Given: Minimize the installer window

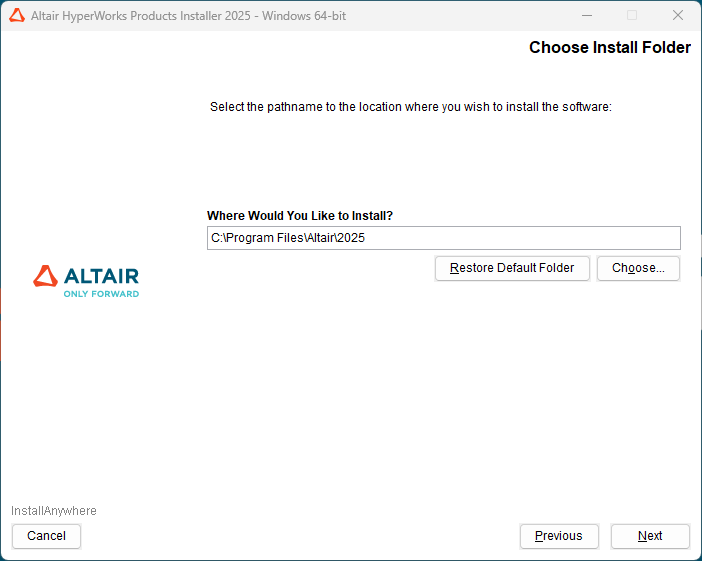Looking at the screenshot, I should click(585, 16).
